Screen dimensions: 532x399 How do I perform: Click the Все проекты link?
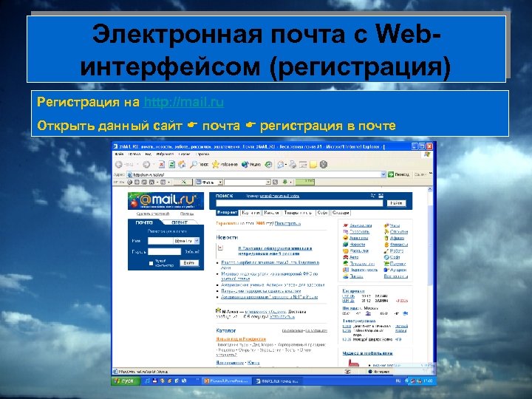pos(395,276)
